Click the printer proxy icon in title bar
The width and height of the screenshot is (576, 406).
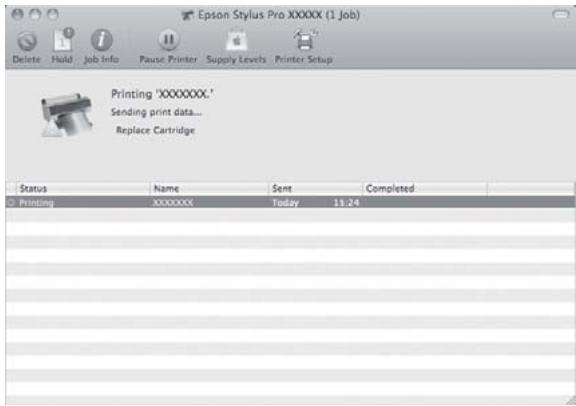[x=187, y=15]
